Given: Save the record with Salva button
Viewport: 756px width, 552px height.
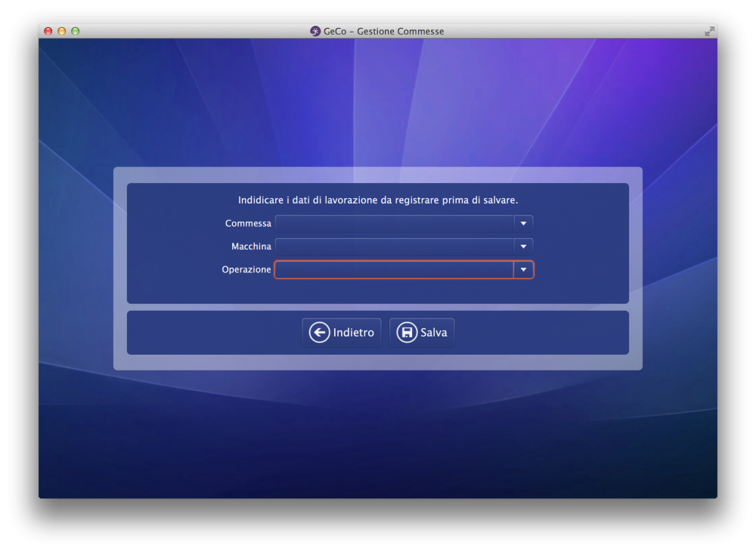Looking at the screenshot, I should pyautogui.click(x=422, y=332).
